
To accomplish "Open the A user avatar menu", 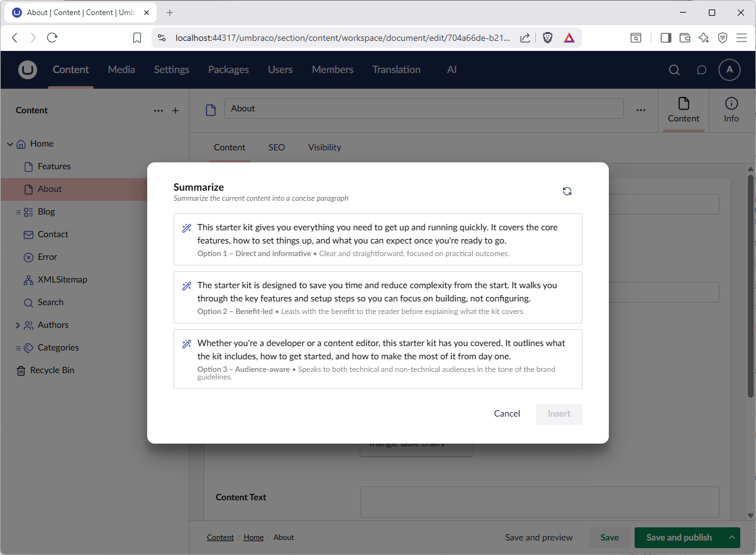I will [729, 70].
